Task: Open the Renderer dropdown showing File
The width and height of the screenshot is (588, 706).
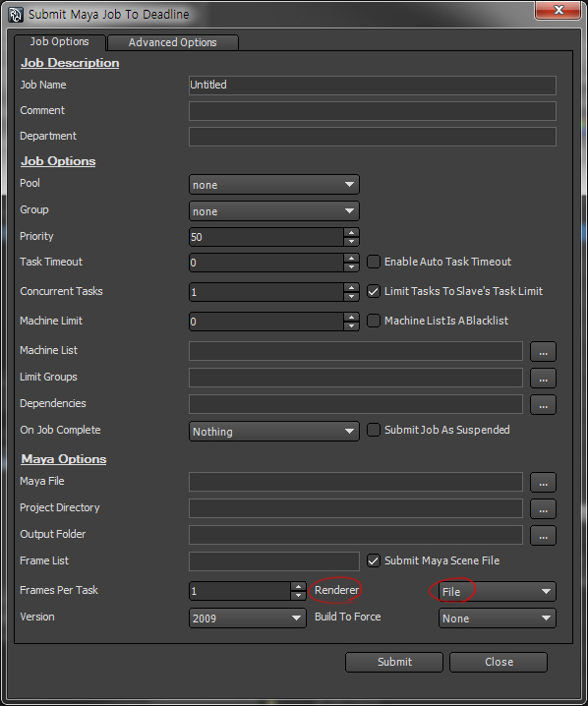Action: point(498,592)
